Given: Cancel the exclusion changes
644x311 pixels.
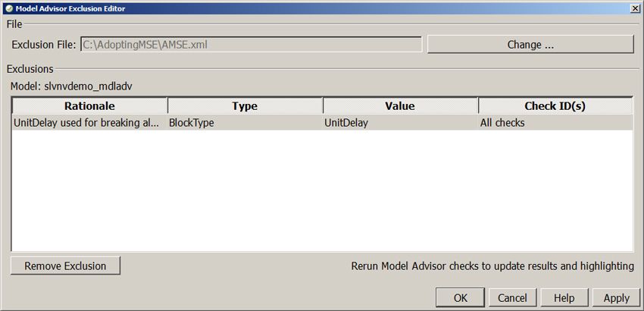Looking at the screenshot, I should click(512, 298).
